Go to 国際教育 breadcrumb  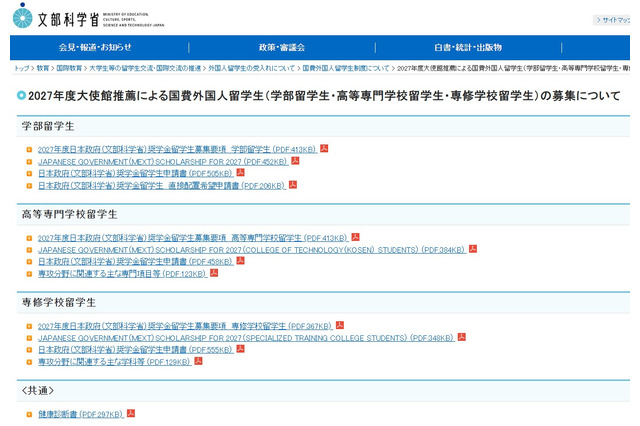point(69,68)
